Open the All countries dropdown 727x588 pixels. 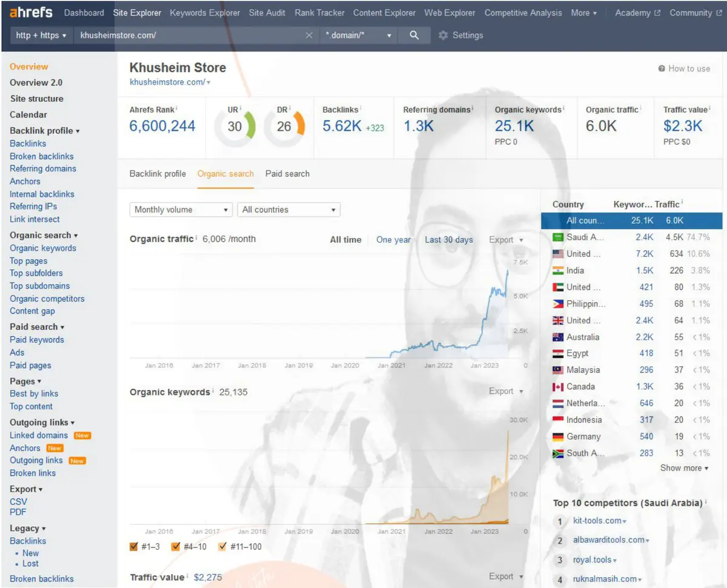click(x=289, y=210)
